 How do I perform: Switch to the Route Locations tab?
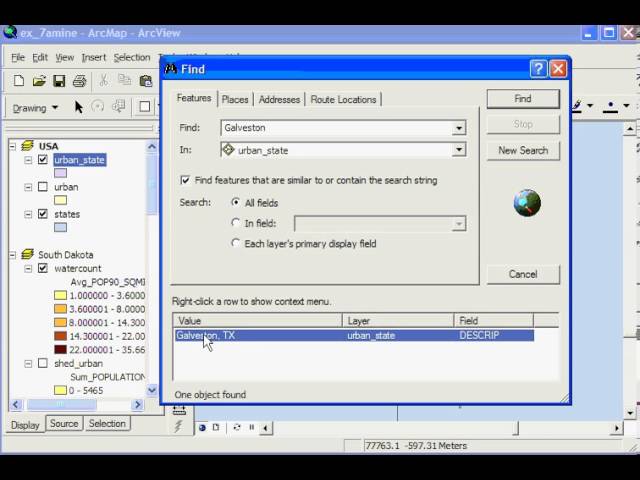(x=343, y=100)
